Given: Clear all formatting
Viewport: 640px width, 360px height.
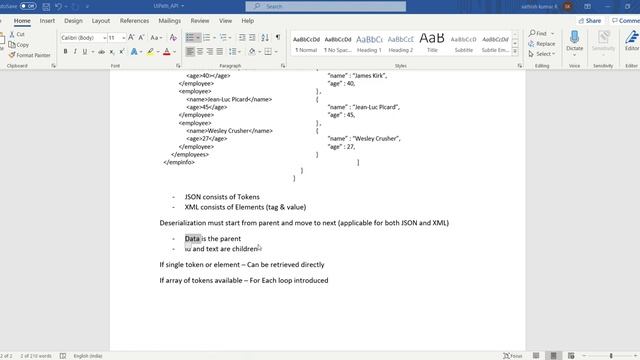Looking at the screenshot, I should 173,38.
